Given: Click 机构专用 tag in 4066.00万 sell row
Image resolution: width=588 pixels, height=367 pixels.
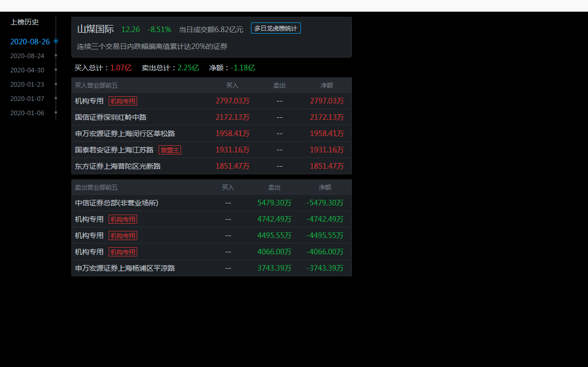Looking at the screenshot, I should [x=123, y=252].
